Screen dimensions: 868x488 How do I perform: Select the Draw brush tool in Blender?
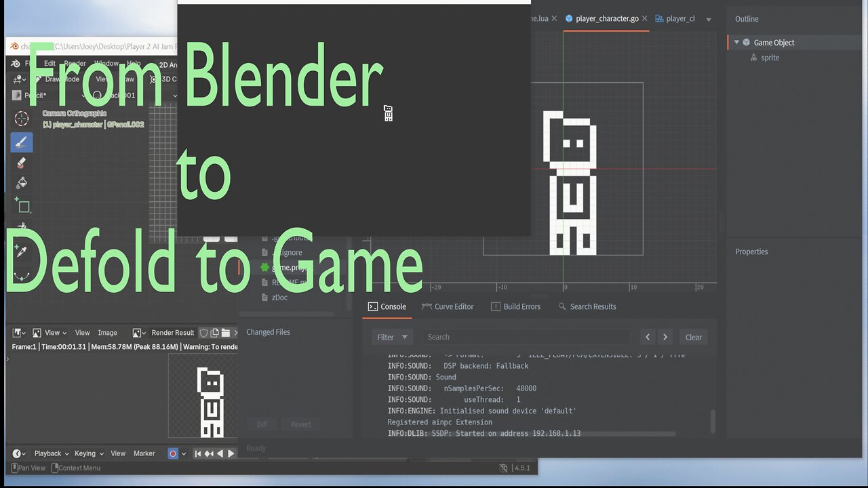21,142
